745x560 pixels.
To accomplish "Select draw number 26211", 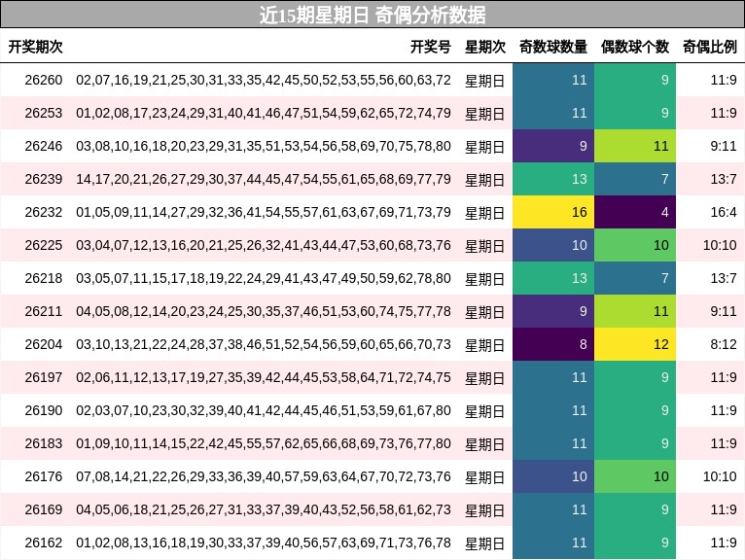I will pyautogui.click(x=44, y=311).
